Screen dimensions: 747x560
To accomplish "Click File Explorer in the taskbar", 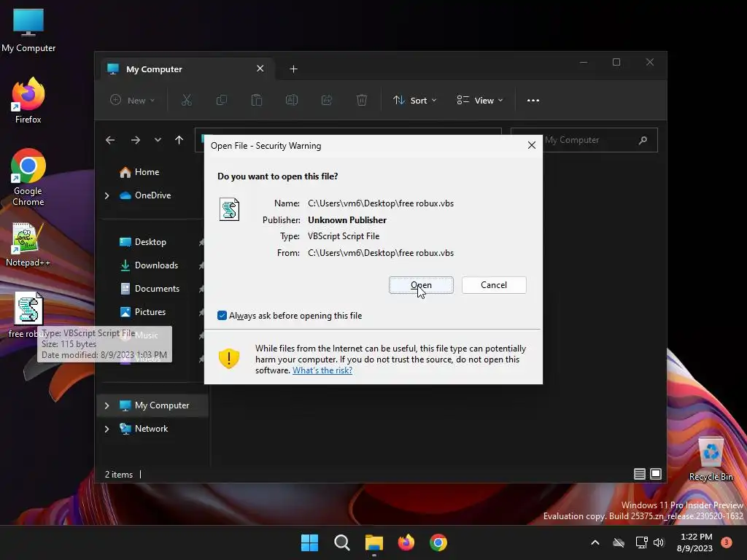I will [374, 542].
